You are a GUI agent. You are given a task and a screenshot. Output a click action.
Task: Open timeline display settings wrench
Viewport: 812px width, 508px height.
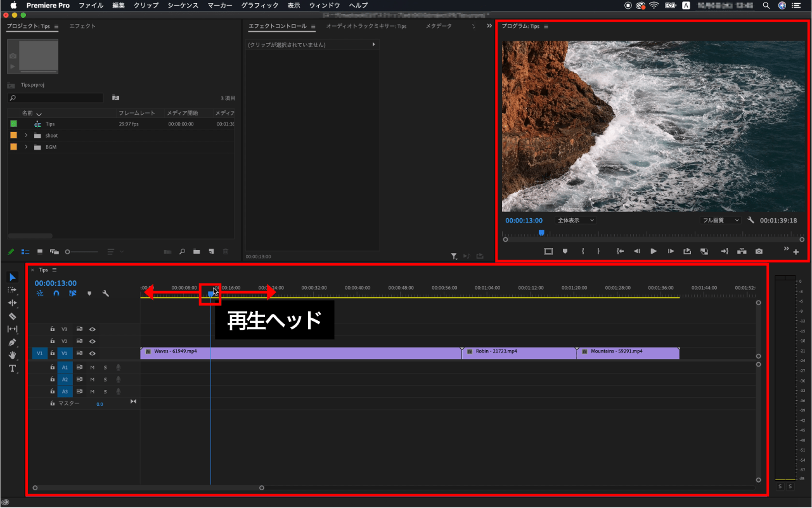[106, 294]
